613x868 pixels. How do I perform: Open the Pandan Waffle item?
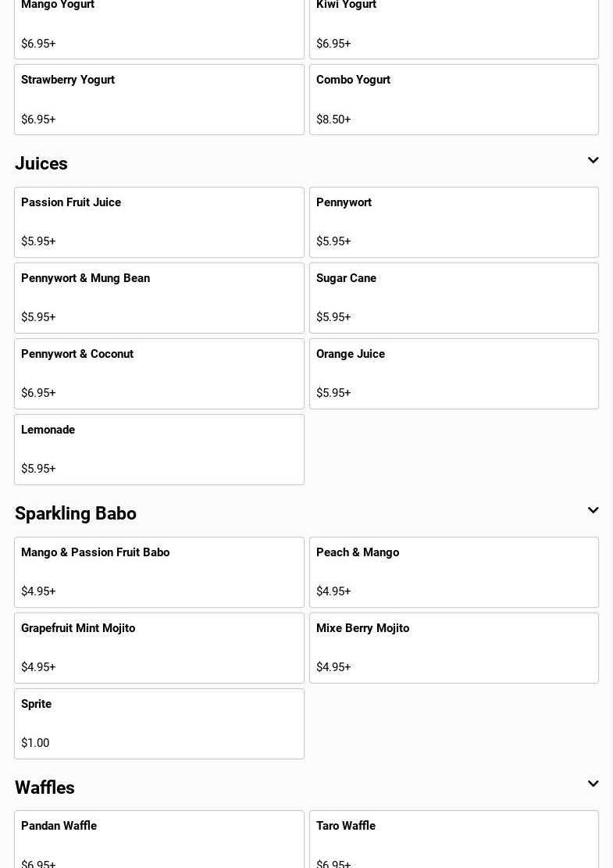pyautogui.click(x=159, y=841)
